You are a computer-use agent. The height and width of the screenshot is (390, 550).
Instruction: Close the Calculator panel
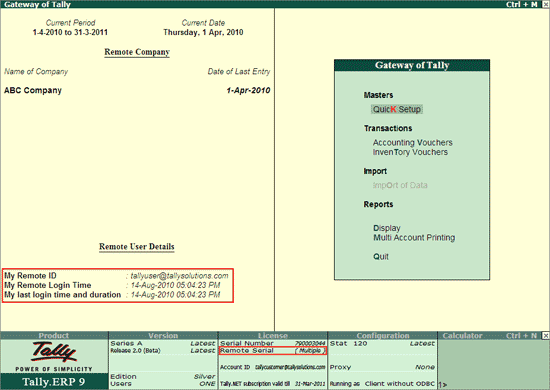point(545,336)
